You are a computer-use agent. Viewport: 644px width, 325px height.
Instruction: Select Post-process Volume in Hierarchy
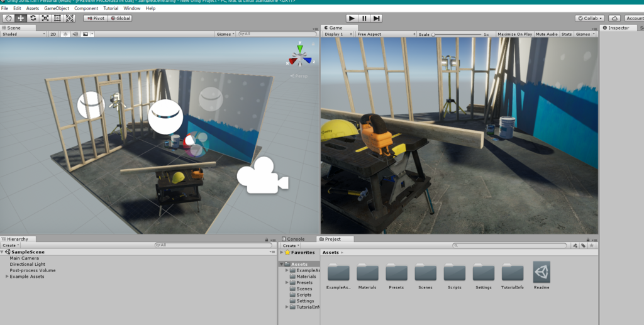[x=33, y=270]
